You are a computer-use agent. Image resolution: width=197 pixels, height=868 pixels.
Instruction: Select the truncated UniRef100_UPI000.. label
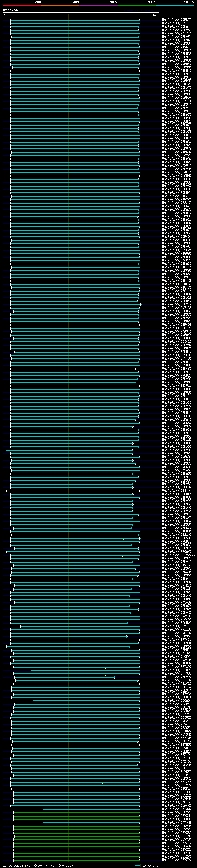(x=179, y=555)
